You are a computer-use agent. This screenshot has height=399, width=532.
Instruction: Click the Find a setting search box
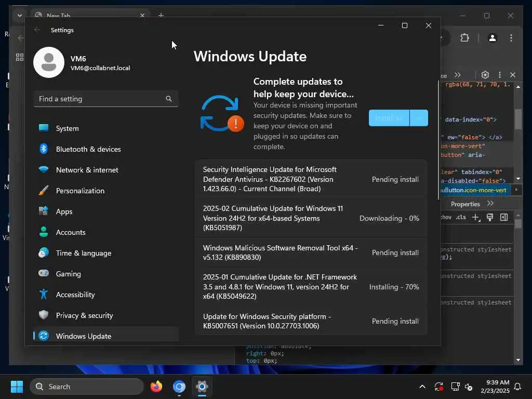pyautogui.click(x=106, y=99)
